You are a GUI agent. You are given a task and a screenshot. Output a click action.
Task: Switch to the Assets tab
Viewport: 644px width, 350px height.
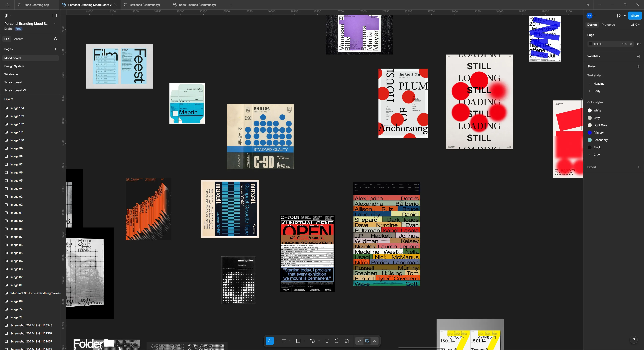(x=18, y=39)
